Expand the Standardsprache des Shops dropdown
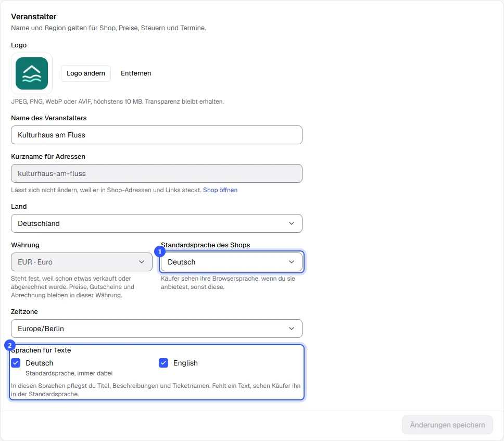This screenshot has width=504, height=441. click(x=232, y=262)
